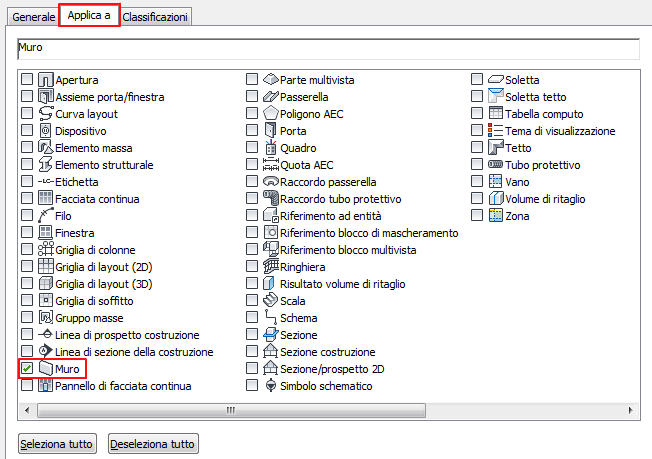Click the Zona zone icon

click(x=495, y=216)
